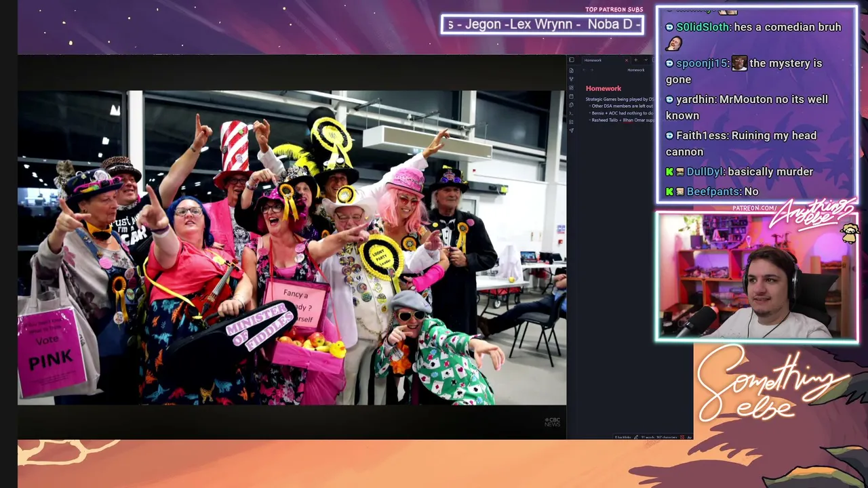Click the streamer webcam feed

click(757, 277)
